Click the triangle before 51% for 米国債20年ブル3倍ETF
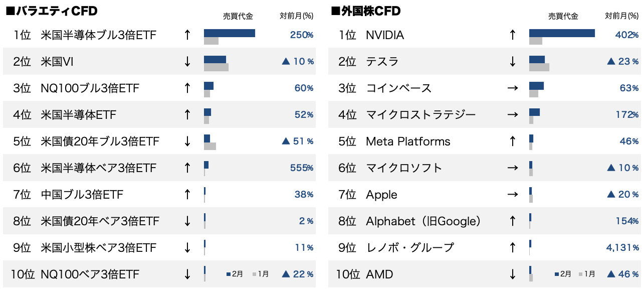Screen dimensions: 644x291 point(286,141)
